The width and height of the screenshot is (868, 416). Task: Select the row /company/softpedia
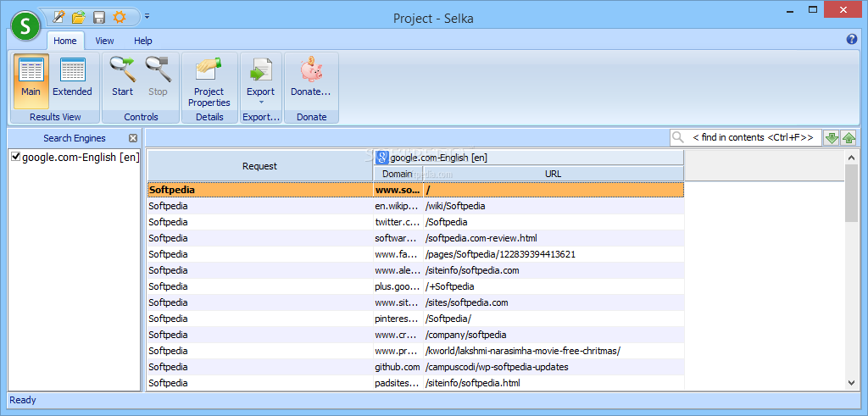pos(415,334)
